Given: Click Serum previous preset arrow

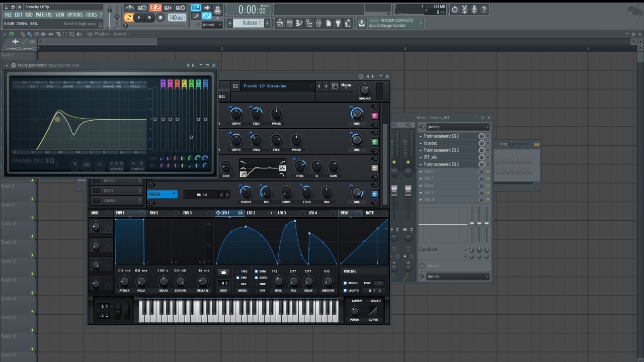Looking at the screenshot, I should 319,86.
